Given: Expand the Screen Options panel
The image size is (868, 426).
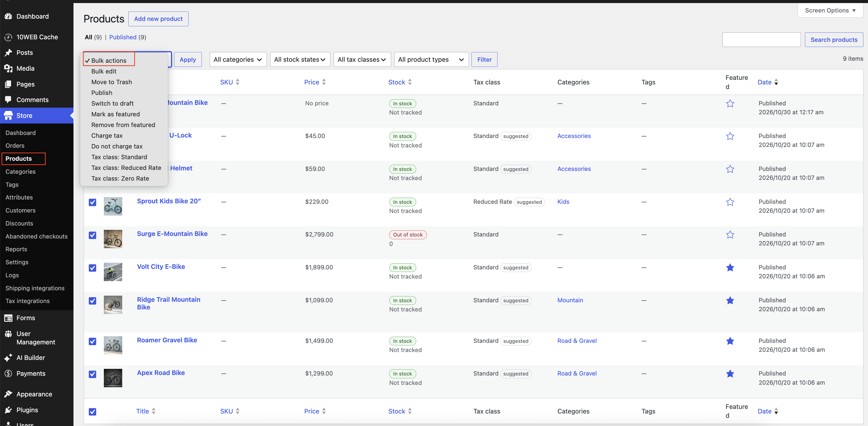Looking at the screenshot, I should coord(830,10).
